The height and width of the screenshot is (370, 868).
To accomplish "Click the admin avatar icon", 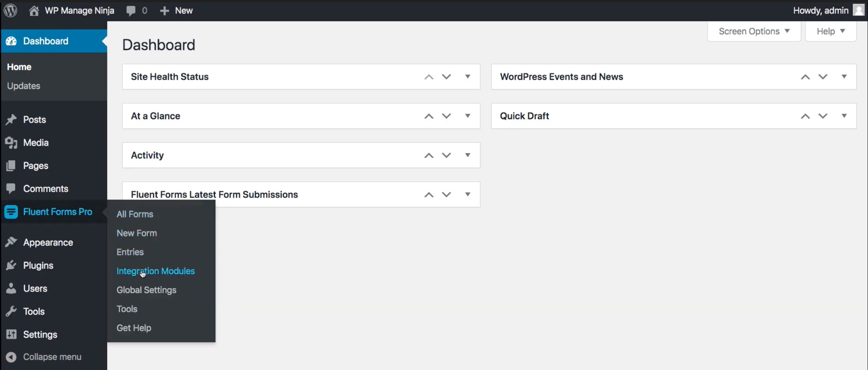I will (858, 10).
